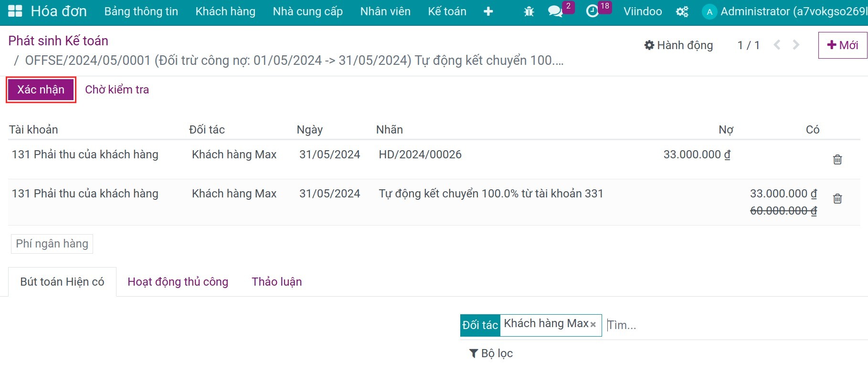Click Chờ kiểm tra button
Screen dimensions: 868x371
tap(117, 90)
